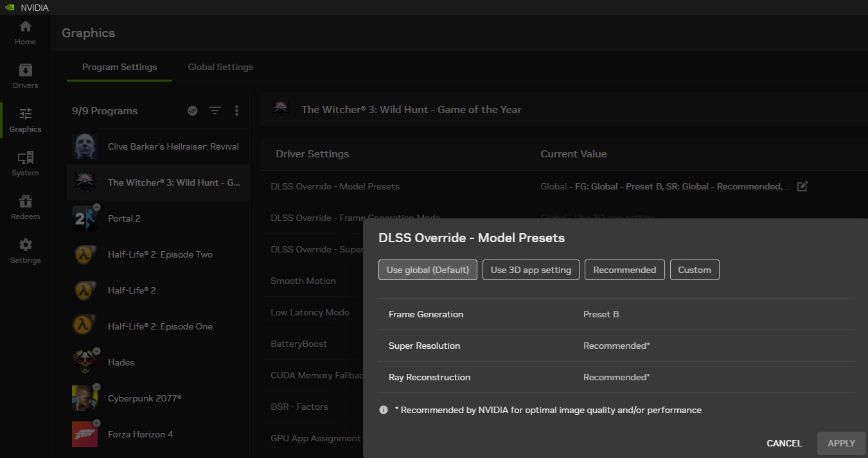
Task: Switch to the Global Settings tab
Action: 220,67
